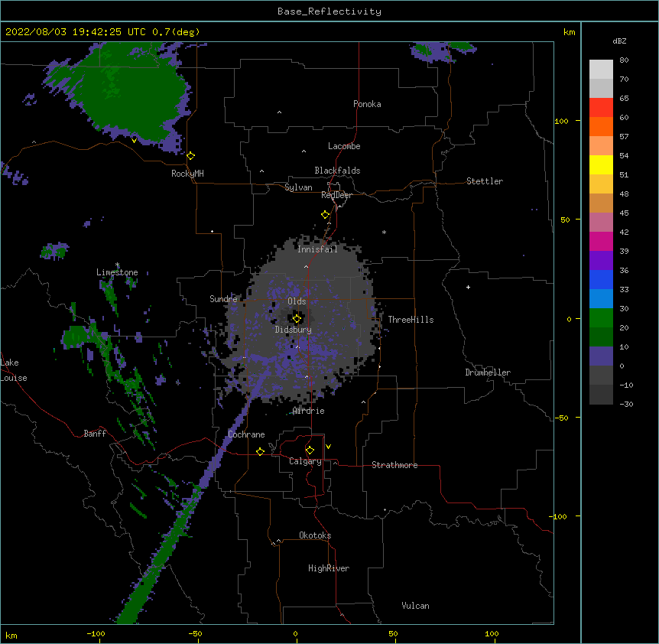Click the Airdrie city label
Image resolution: width=659 pixels, height=644 pixels.
[x=309, y=411]
